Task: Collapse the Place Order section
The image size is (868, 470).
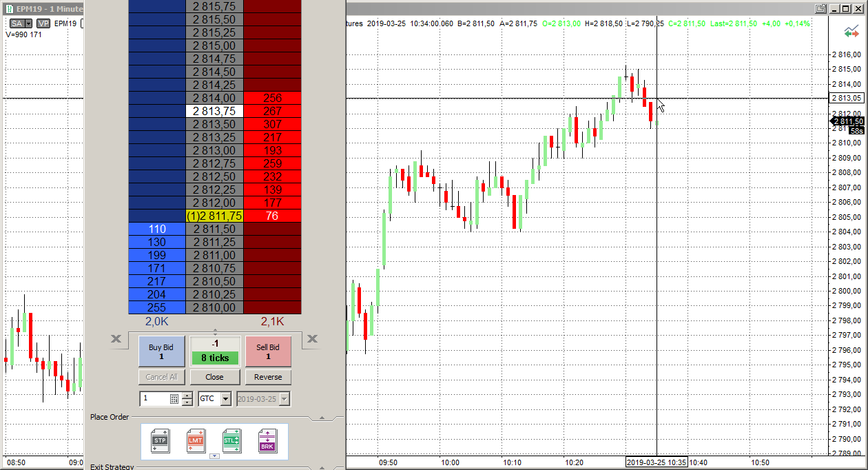Action: coord(321,418)
